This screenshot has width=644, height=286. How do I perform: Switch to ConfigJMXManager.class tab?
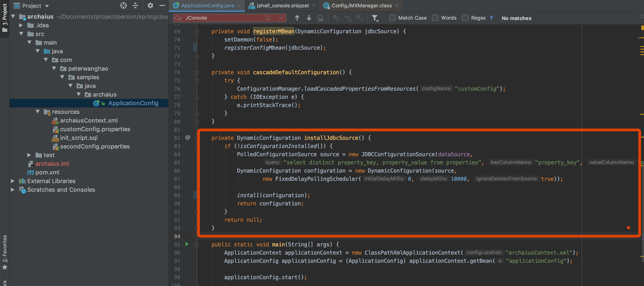coord(361,5)
